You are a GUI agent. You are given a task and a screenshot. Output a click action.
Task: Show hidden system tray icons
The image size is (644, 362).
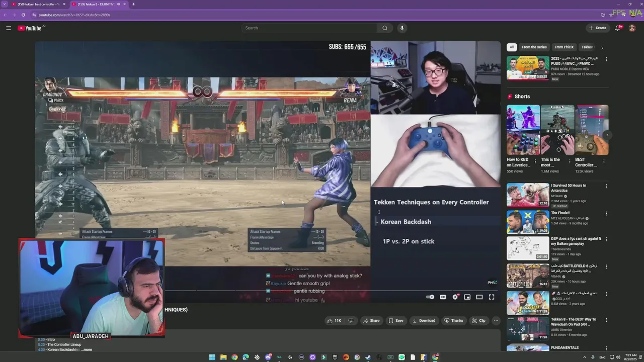(585, 357)
